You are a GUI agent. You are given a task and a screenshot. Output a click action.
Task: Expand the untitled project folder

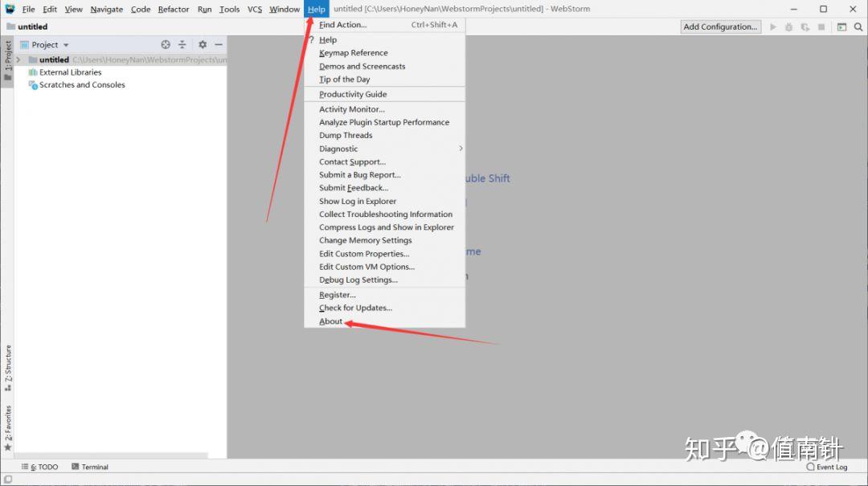18,59
